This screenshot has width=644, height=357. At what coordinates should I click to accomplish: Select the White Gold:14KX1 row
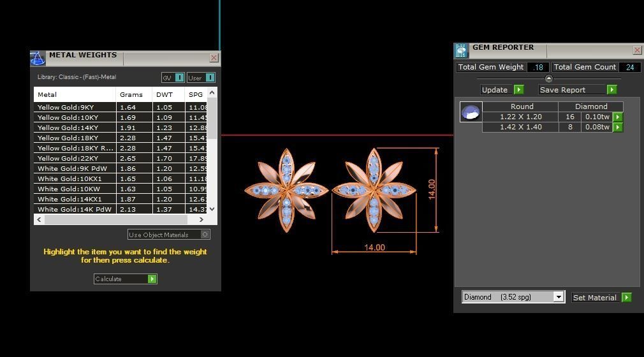coord(121,200)
